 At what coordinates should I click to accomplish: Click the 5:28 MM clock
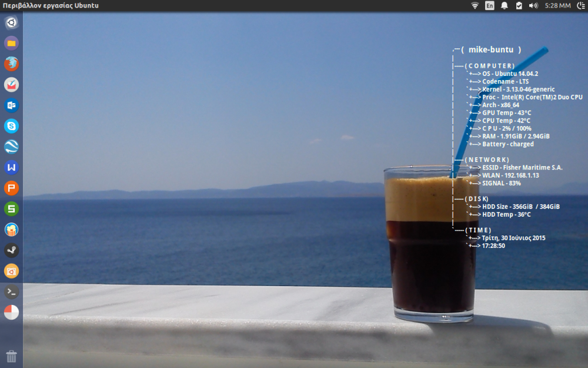[x=557, y=6]
